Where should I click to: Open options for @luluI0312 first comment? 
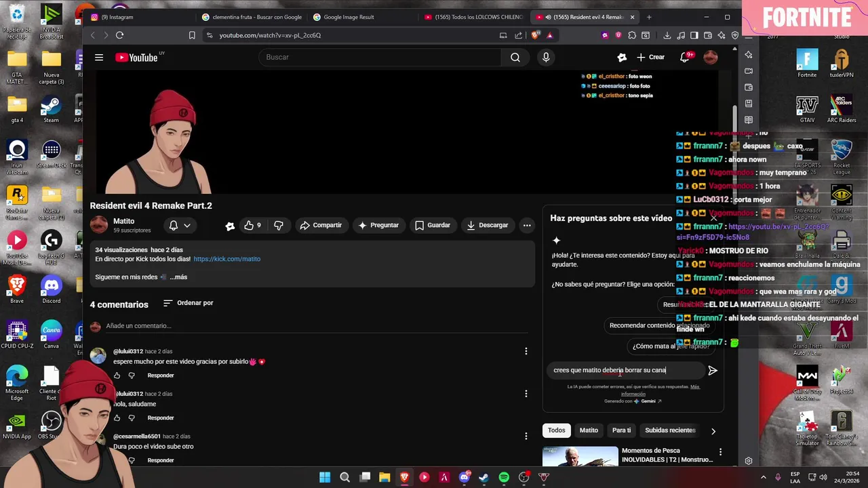pyautogui.click(x=526, y=351)
